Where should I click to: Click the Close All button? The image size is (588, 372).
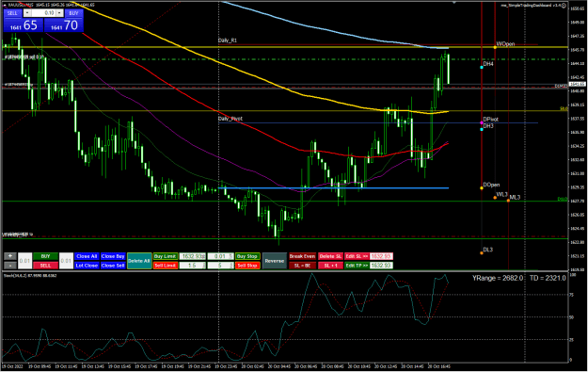87,256
